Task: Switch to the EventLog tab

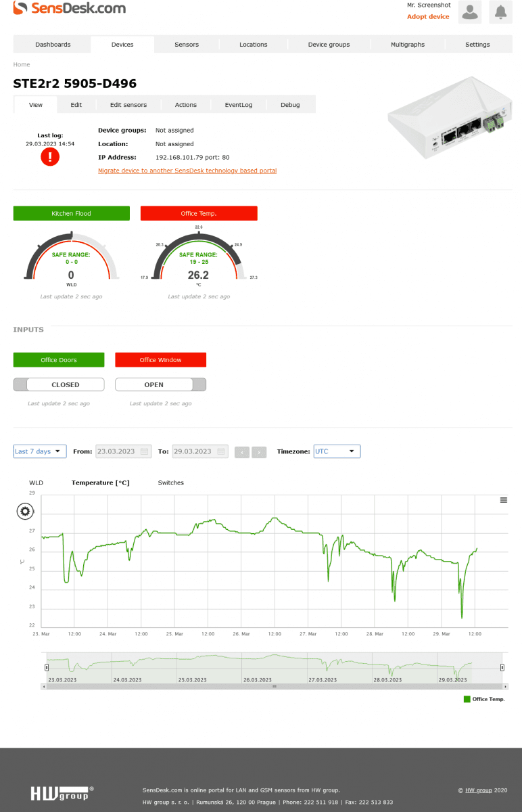Action: point(238,105)
